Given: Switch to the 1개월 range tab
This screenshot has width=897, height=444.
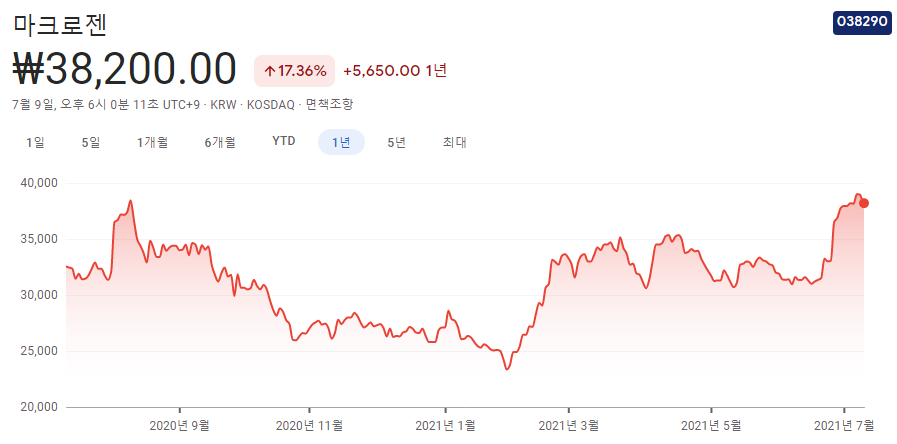Looking at the screenshot, I should 152,142.
